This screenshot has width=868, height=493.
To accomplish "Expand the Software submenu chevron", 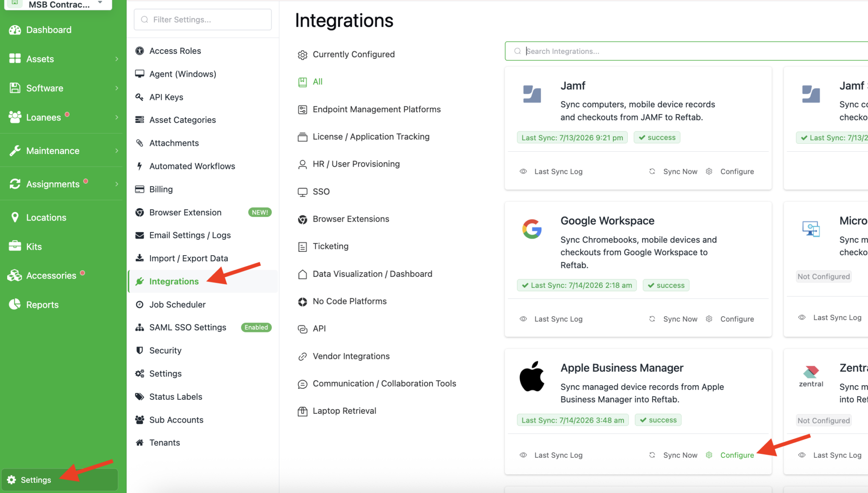I will [x=117, y=88].
